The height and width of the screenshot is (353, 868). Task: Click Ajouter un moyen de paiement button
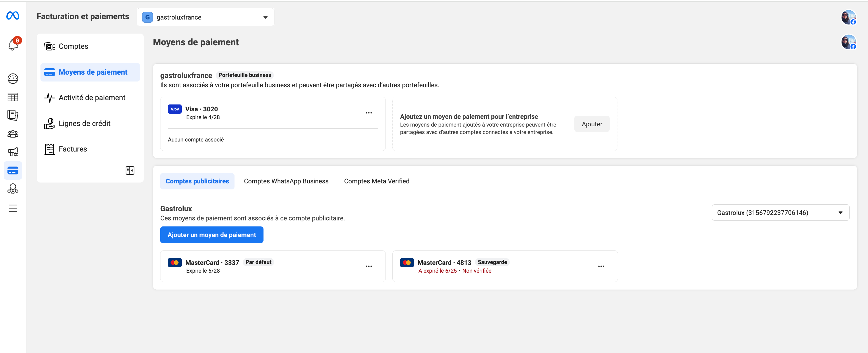[212, 235]
